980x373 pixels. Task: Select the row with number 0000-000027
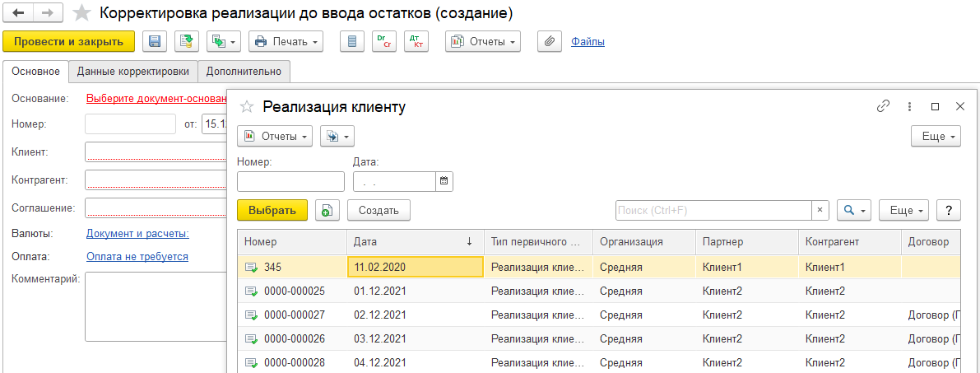click(x=295, y=315)
